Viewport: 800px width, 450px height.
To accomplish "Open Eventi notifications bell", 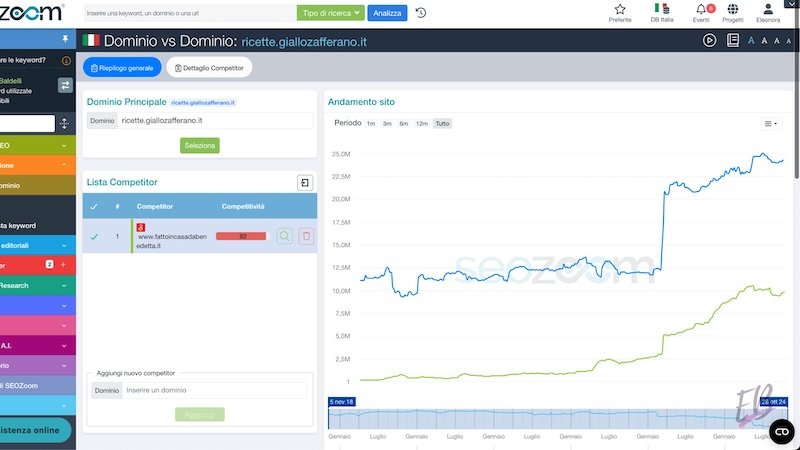I will coord(702,13).
